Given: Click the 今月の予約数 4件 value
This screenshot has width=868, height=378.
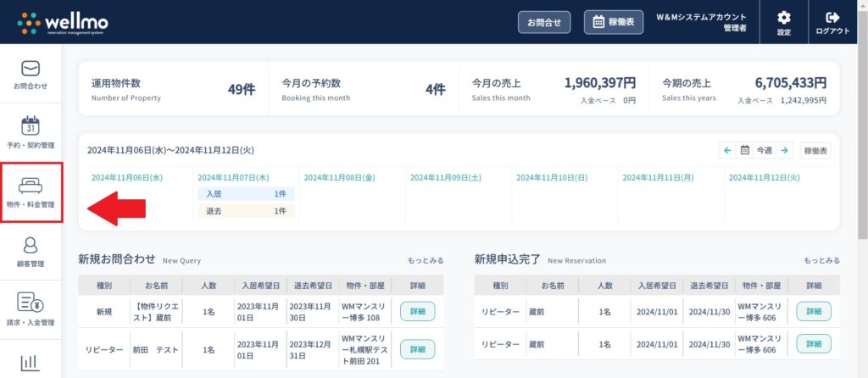Looking at the screenshot, I should coord(435,89).
